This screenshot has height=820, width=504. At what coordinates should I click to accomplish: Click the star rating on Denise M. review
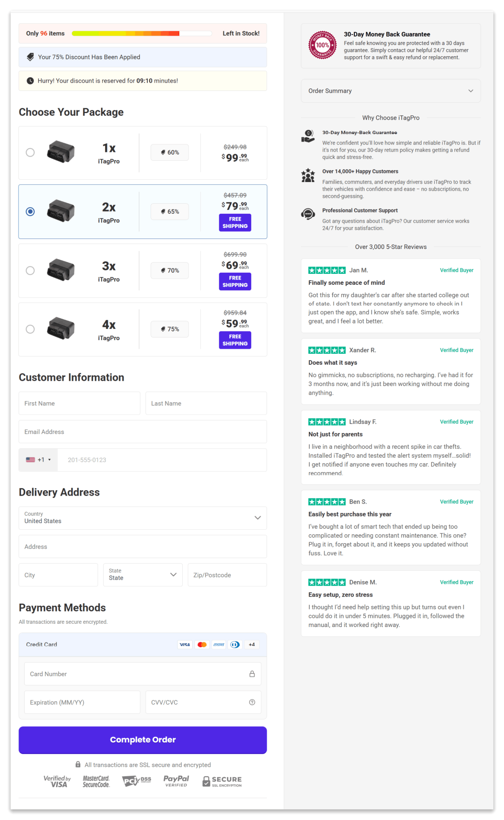tap(327, 583)
